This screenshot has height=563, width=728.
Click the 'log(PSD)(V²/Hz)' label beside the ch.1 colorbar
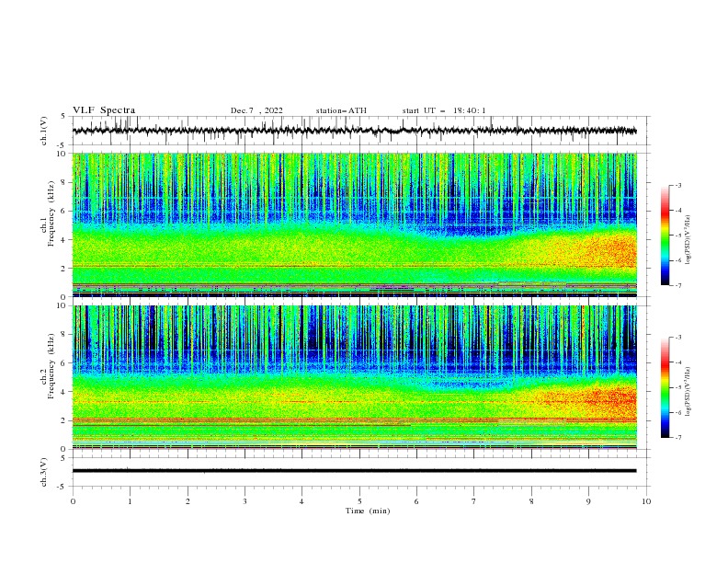pyautogui.click(x=688, y=240)
